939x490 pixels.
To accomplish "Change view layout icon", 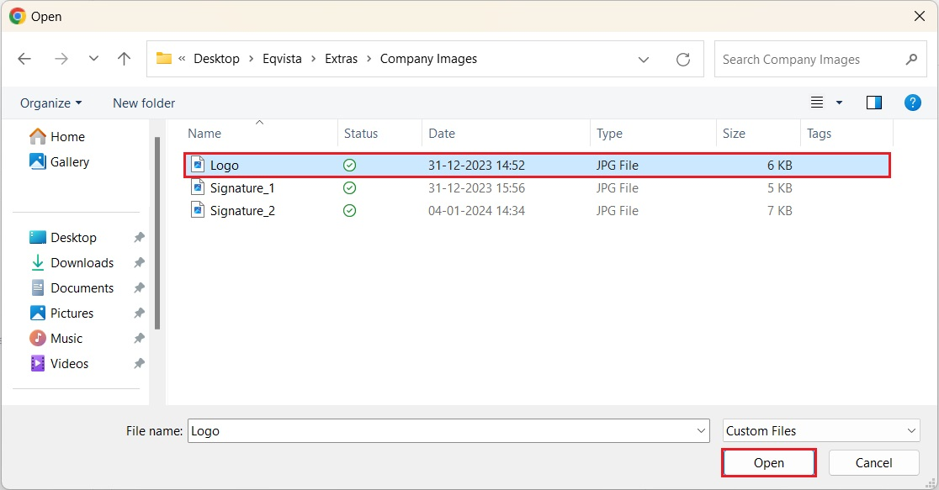I will pyautogui.click(x=817, y=102).
